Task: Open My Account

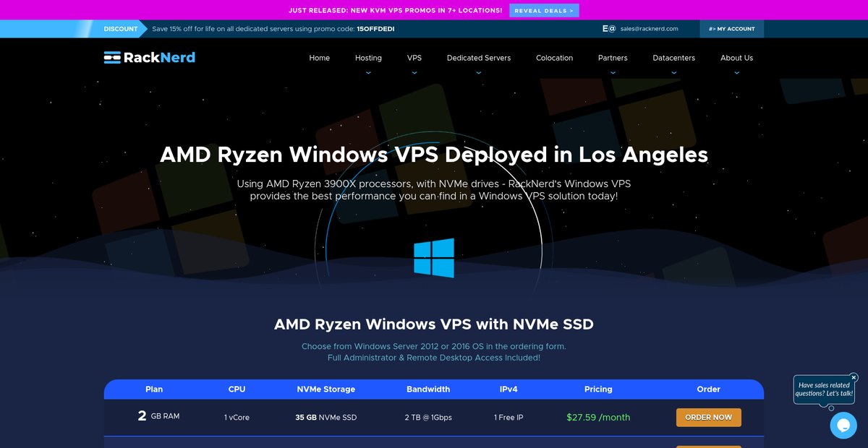Action: point(731,29)
